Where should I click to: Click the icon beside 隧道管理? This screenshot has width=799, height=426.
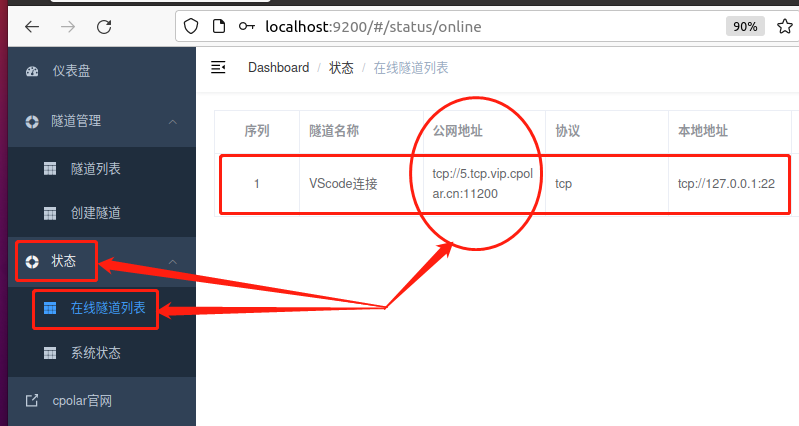(x=32, y=122)
